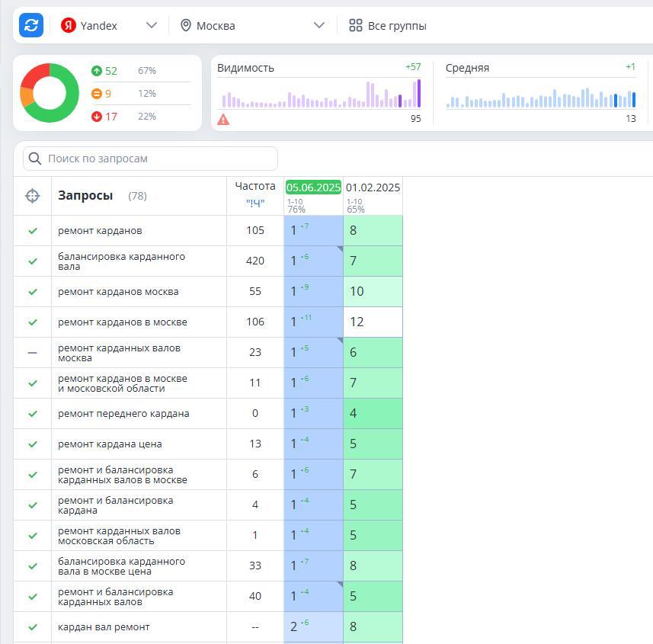The height and width of the screenshot is (644, 653).
Task: Open the Москва region dropdown
Action: (x=252, y=25)
